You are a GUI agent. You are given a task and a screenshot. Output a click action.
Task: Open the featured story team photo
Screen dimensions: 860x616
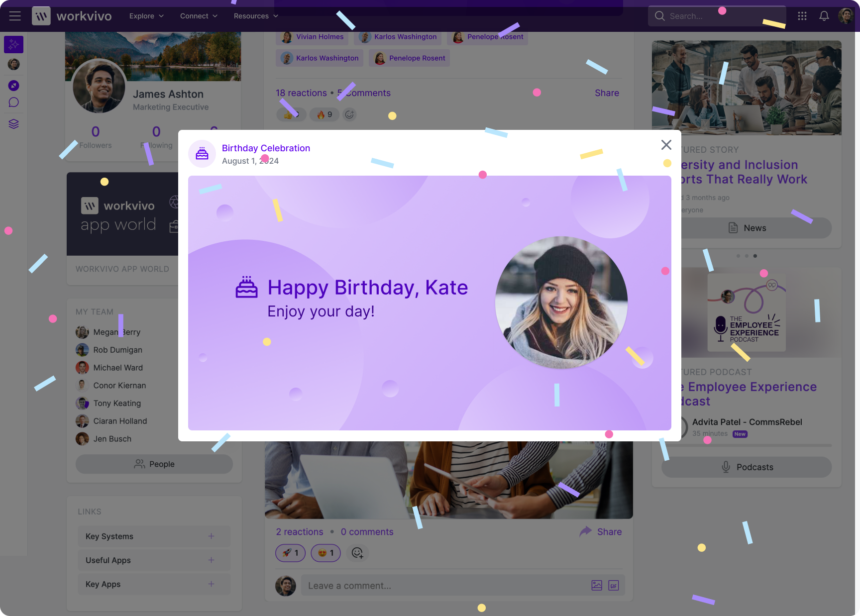(747, 88)
